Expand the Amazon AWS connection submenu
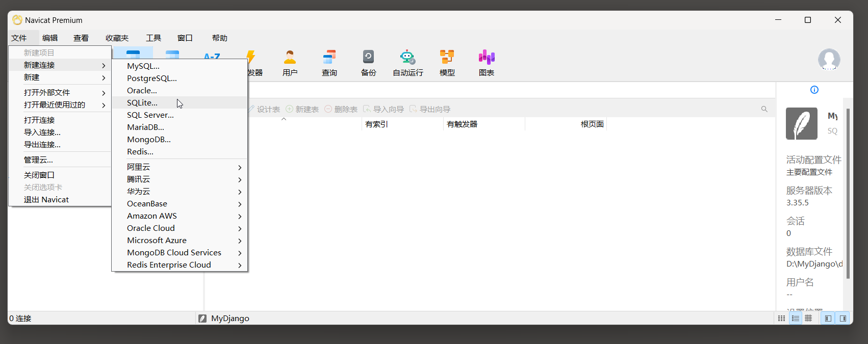The height and width of the screenshot is (344, 868). coord(180,216)
